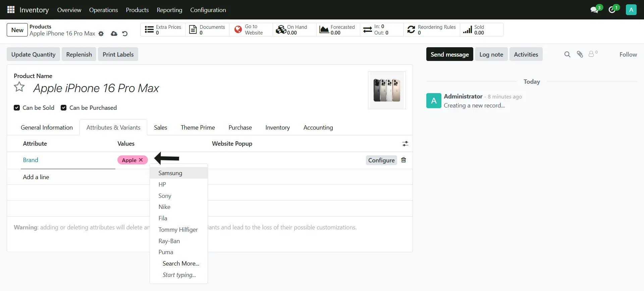
Task: Delete the Brand attribute line with trash icon
Action: tap(404, 160)
